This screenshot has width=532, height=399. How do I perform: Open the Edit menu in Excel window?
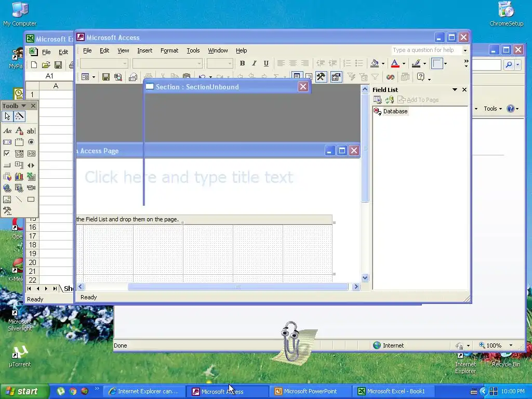click(x=63, y=52)
